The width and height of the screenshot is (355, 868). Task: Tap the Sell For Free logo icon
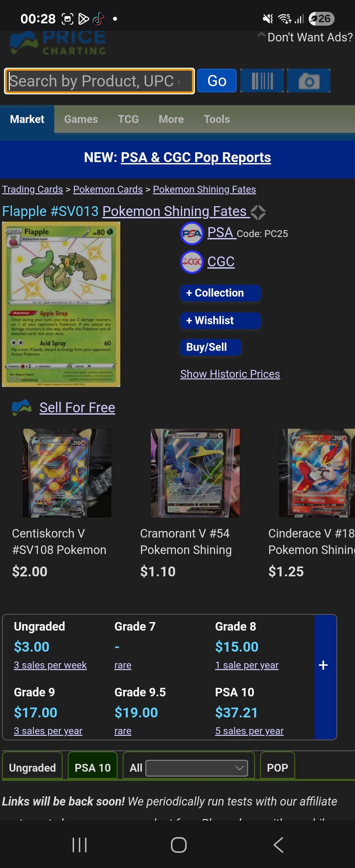pyautogui.click(x=21, y=408)
